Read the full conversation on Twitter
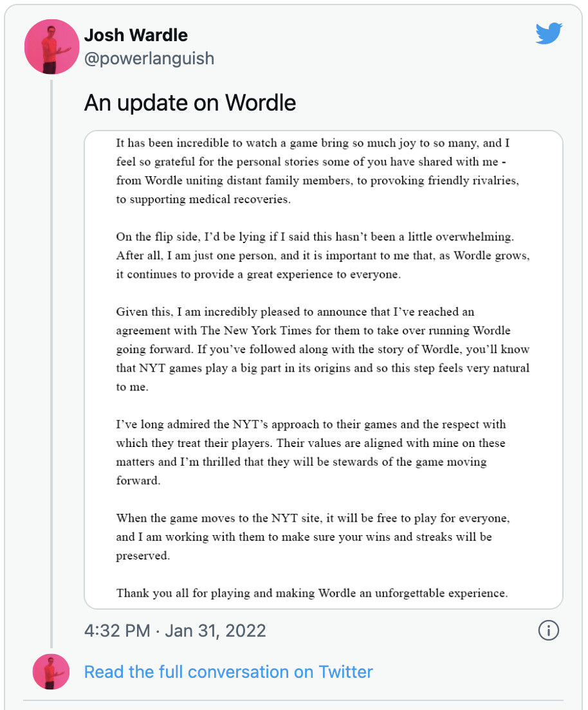Screen dimensions: 588x710 [228, 672]
